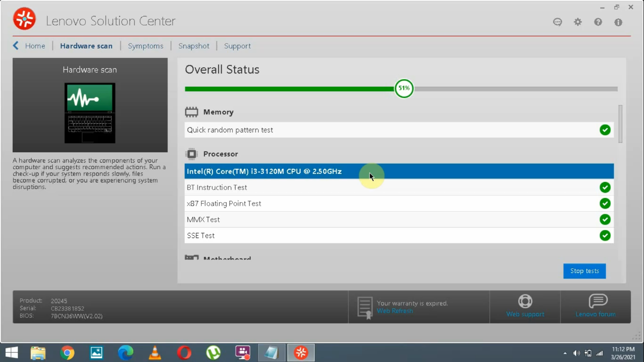Select the x87 Floating Point Test row

tap(399, 204)
